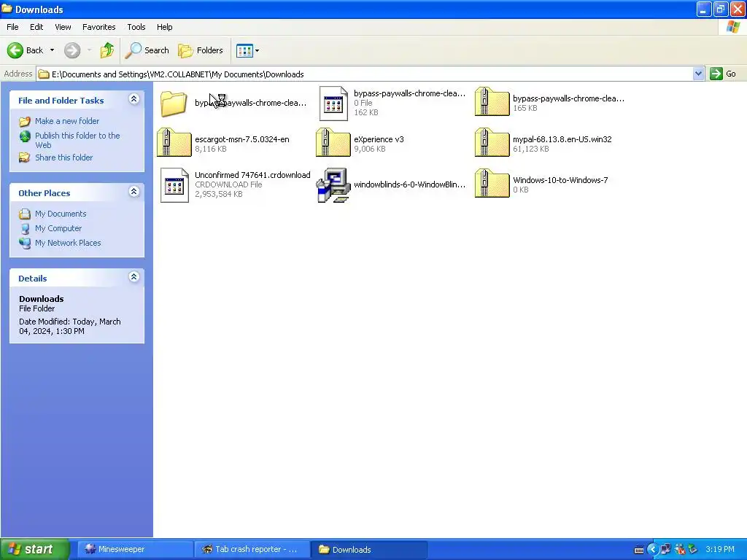Click the Make a new folder icon

click(x=25, y=122)
